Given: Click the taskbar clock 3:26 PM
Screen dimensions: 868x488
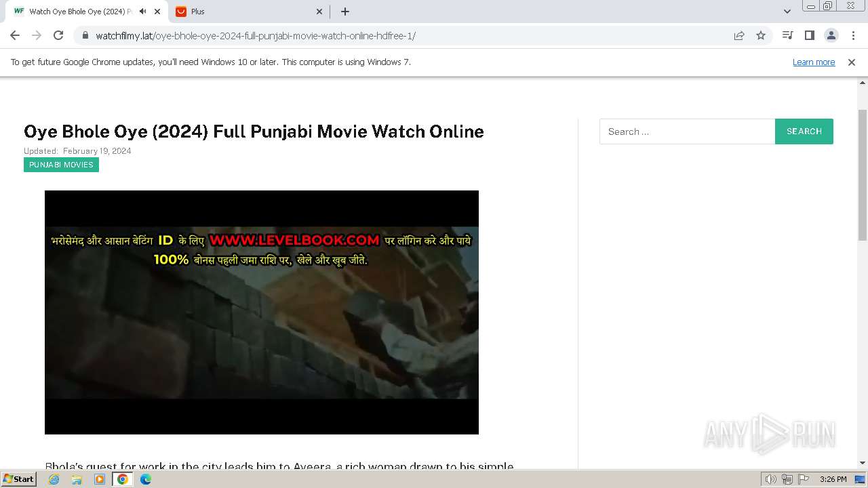Looking at the screenshot, I should [833, 479].
